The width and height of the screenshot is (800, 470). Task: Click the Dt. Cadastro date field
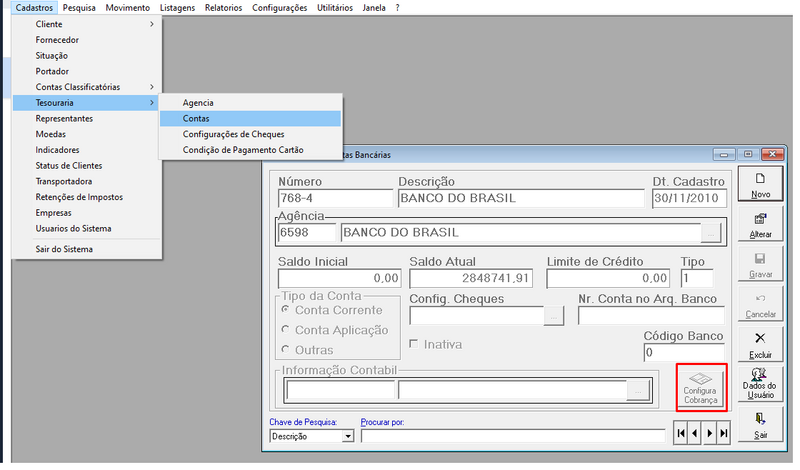pyautogui.click(x=689, y=199)
